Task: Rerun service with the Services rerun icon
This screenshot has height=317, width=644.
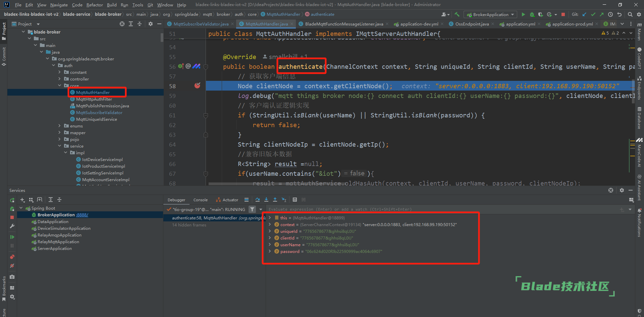Action: point(12,200)
